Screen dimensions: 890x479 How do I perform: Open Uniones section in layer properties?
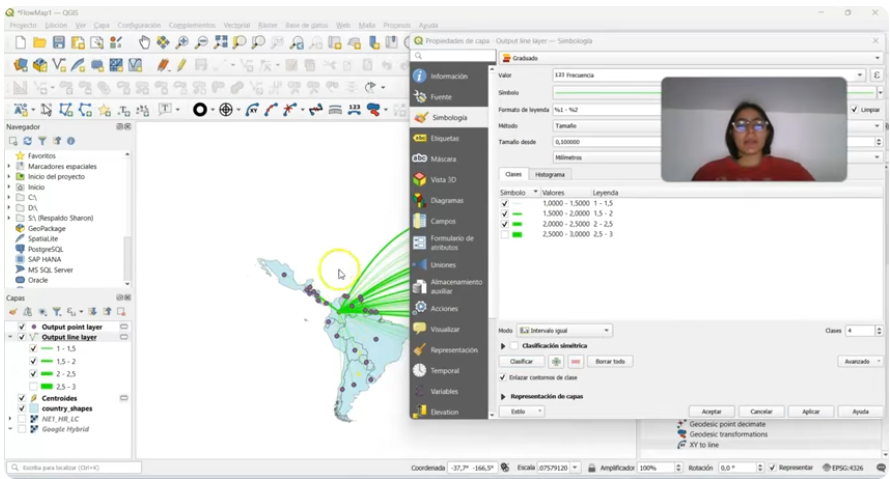pyautogui.click(x=448, y=265)
